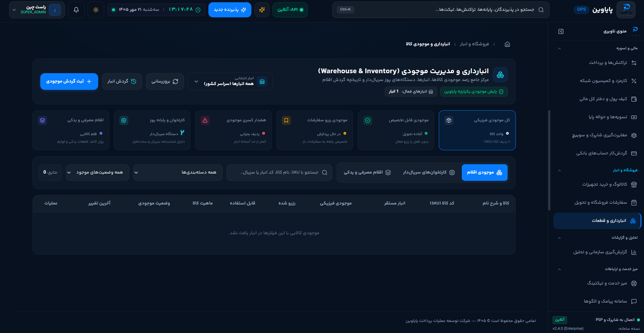
Task: Select انبارداری و قطعات sidebar item
Action: point(597,221)
